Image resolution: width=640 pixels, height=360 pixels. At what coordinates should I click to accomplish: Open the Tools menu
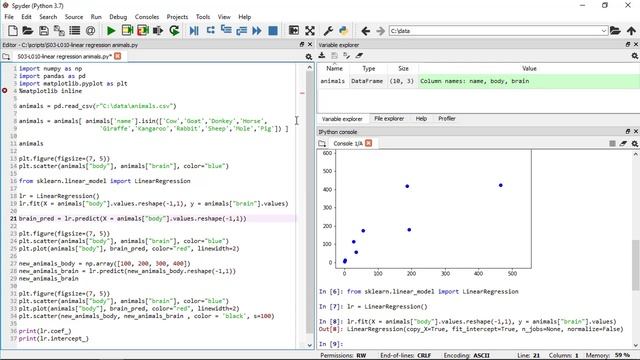pos(202,17)
